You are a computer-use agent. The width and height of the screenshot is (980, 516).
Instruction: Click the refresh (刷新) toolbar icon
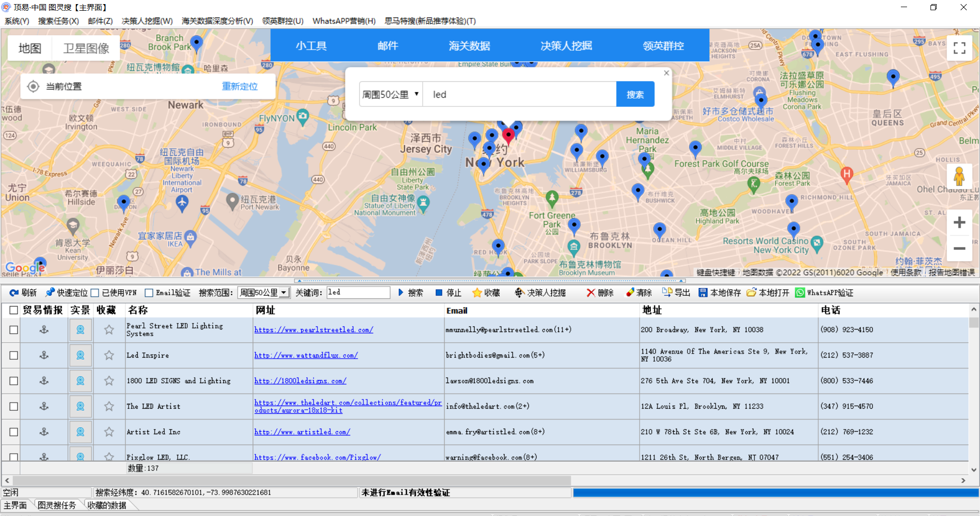pyautogui.click(x=14, y=293)
